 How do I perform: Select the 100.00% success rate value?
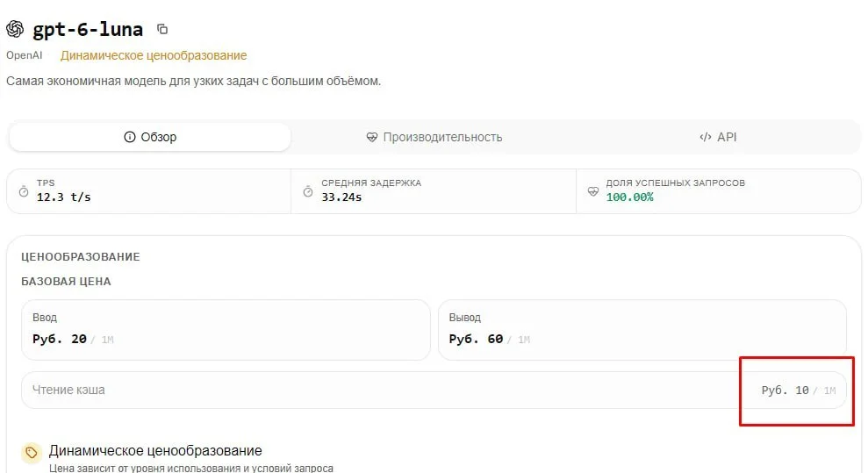pos(629,197)
